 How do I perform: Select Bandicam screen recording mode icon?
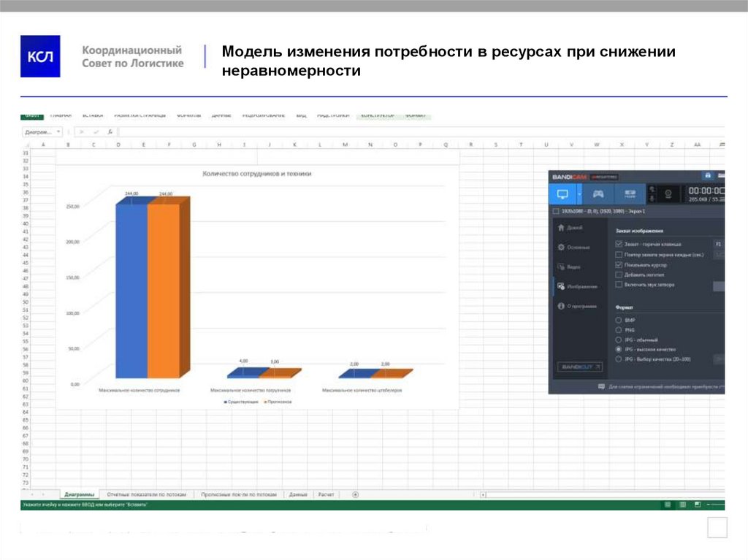562,194
